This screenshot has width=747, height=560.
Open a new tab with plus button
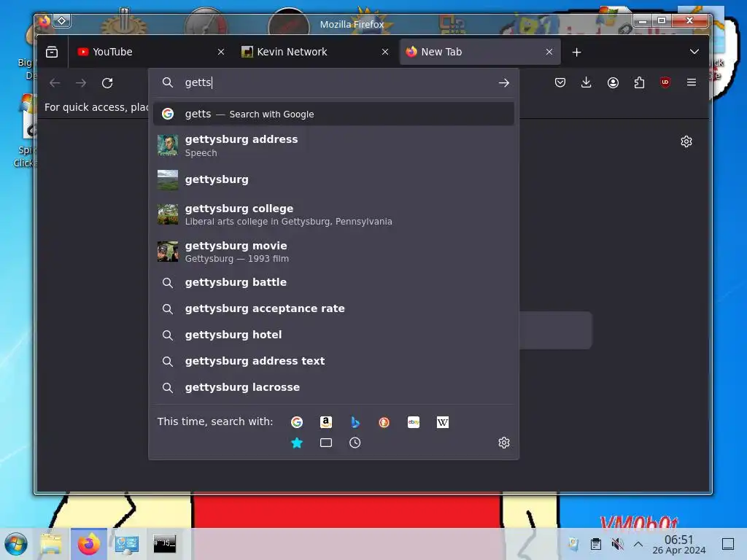coord(576,52)
